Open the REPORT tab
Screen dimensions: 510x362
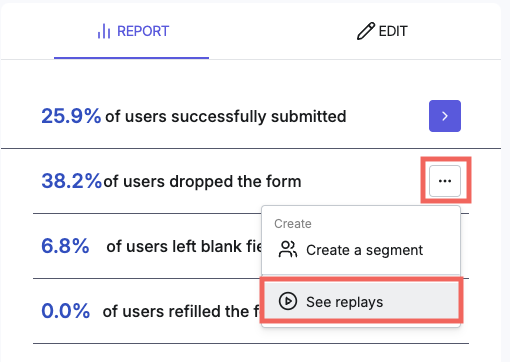pyautogui.click(x=132, y=31)
